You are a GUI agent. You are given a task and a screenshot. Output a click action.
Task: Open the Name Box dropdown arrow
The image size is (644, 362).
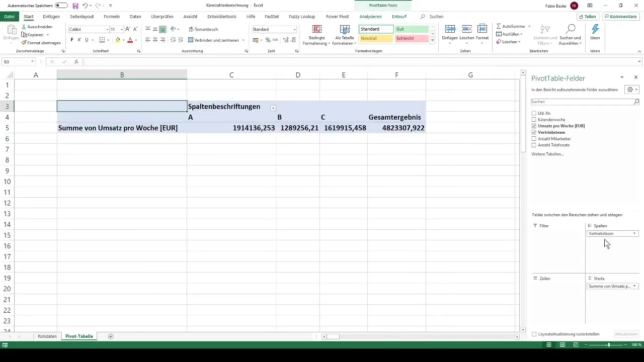(x=32, y=62)
